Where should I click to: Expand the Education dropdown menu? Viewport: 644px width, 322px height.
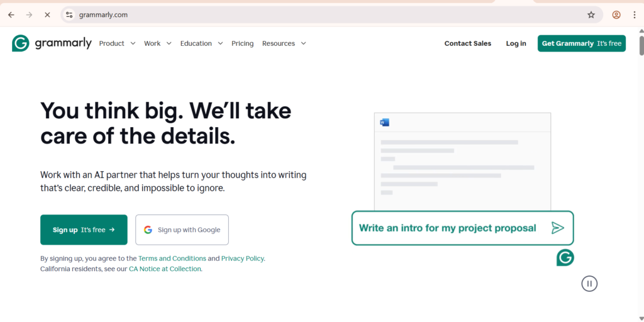pos(201,43)
